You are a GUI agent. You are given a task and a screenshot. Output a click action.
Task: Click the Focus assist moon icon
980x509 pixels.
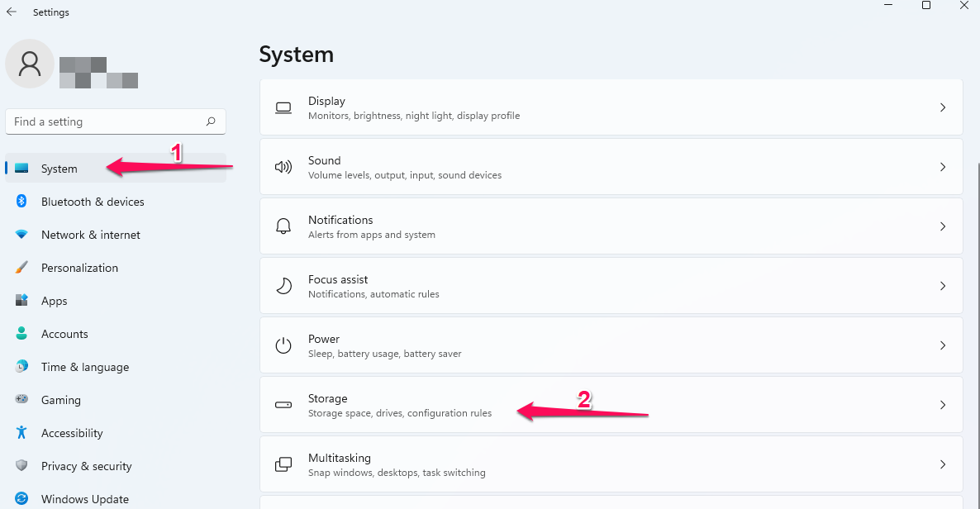(x=283, y=286)
